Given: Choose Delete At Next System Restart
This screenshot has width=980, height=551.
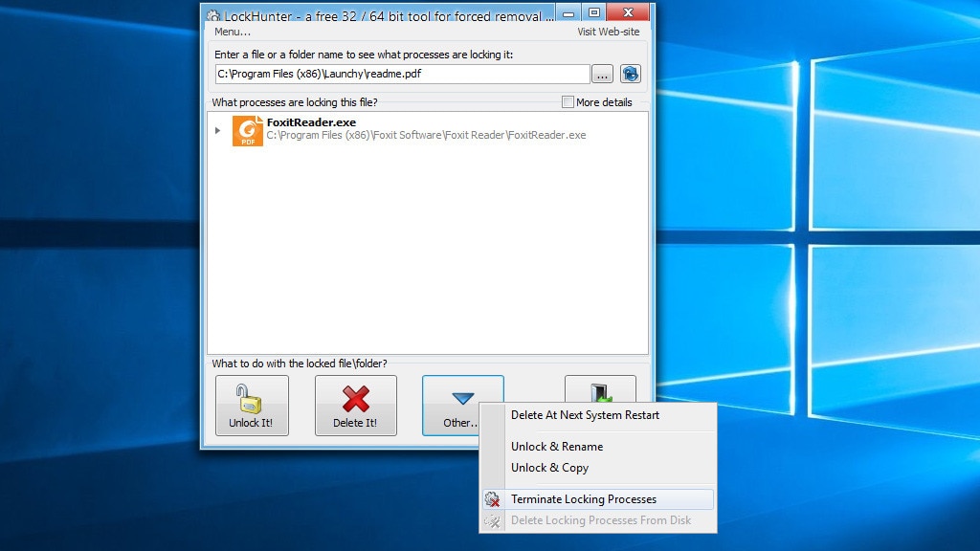Looking at the screenshot, I should (585, 415).
